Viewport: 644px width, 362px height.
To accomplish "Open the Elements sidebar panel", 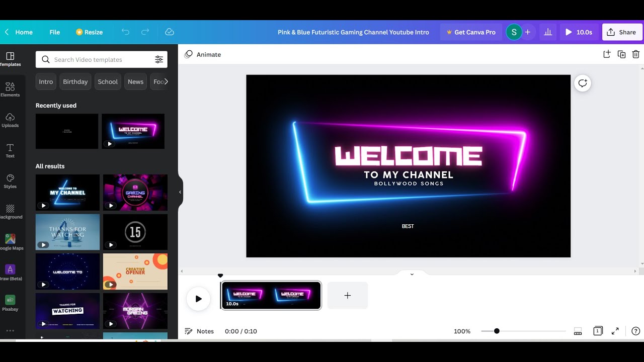I will click(x=10, y=89).
